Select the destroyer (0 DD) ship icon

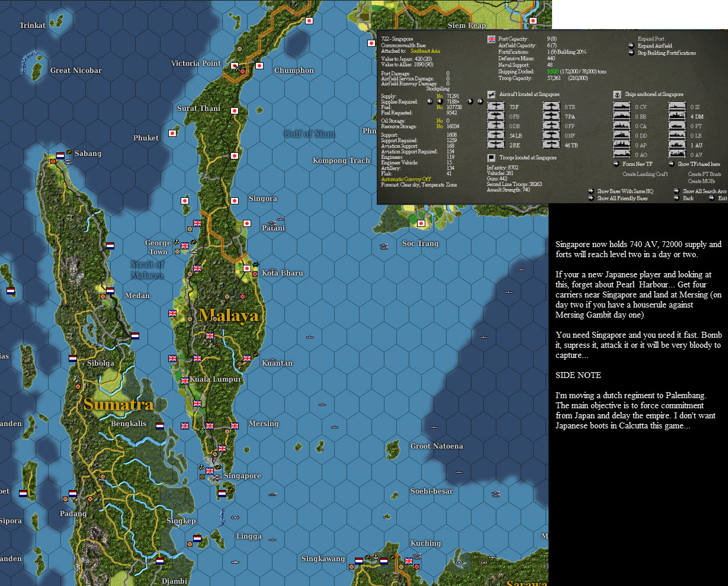click(621, 135)
